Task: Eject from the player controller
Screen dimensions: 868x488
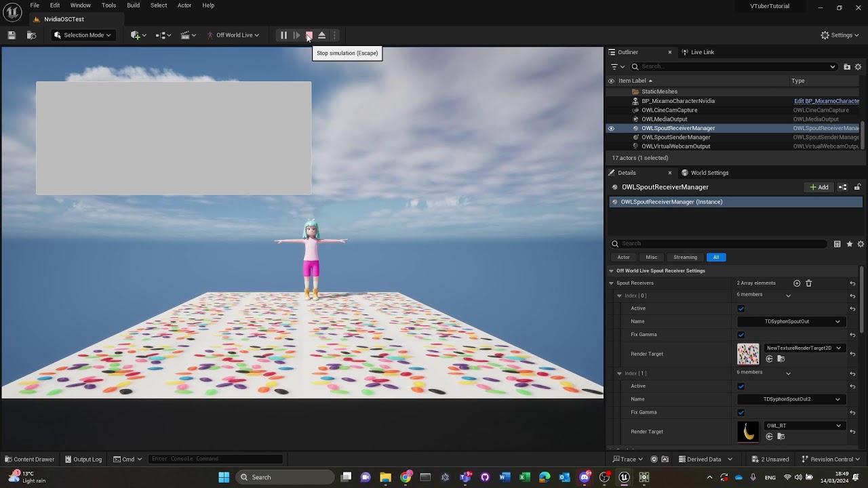Action: (322, 35)
